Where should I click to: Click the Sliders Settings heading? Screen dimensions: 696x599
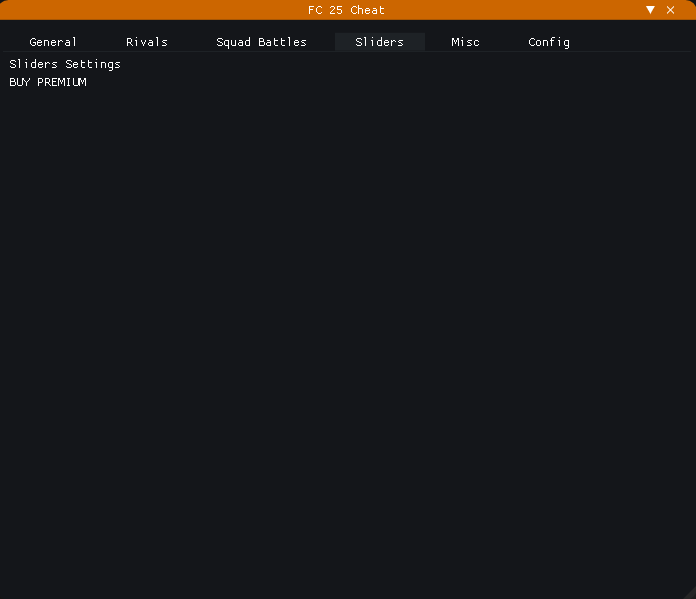(65, 64)
